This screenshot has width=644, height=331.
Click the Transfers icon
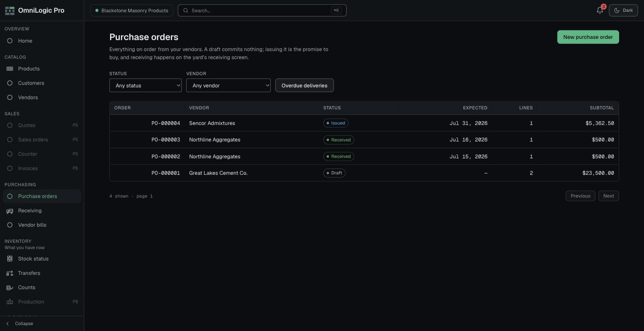pos(10,273)
